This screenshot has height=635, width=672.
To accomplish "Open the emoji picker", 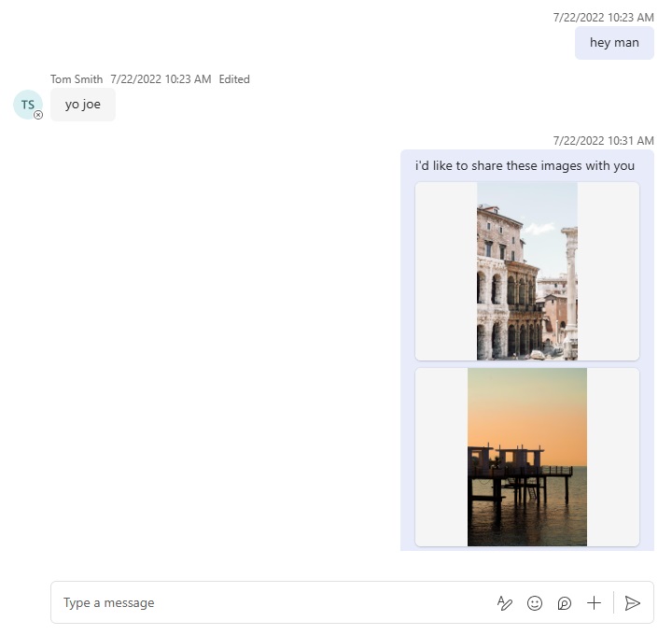I will pyautogui.click(x=535, y=603).
